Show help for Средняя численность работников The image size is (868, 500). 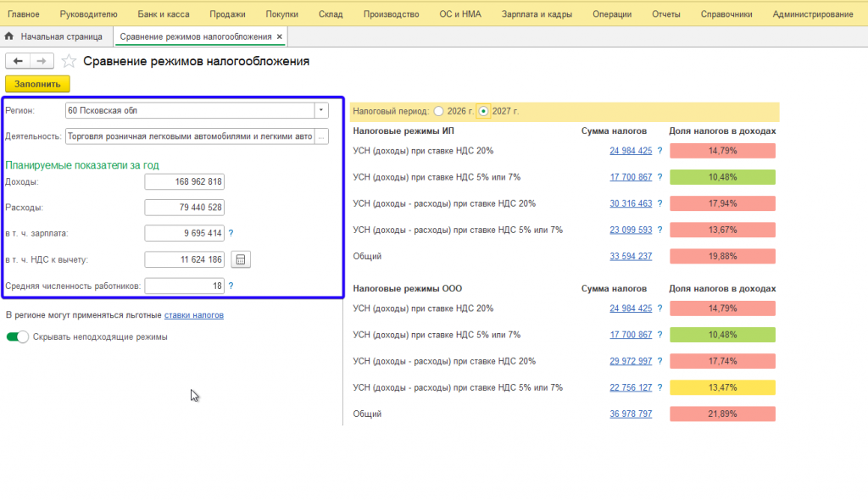[x=231, y=286]
